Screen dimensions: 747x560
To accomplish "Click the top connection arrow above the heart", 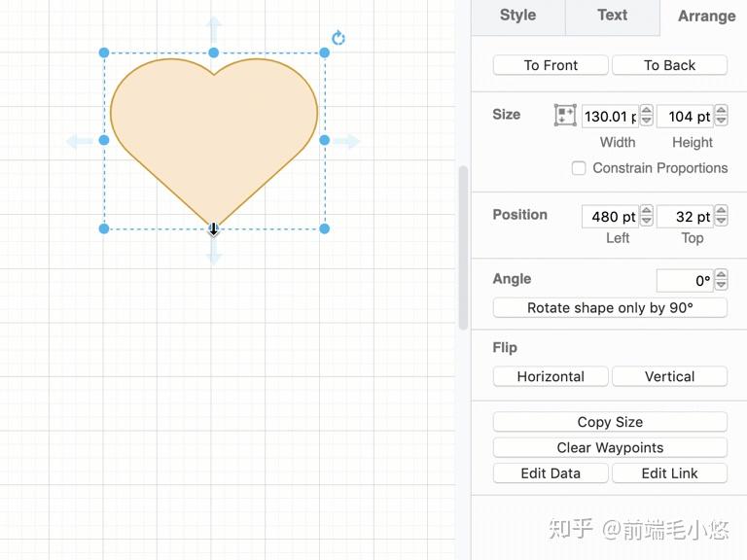I will tap(214, 27).
